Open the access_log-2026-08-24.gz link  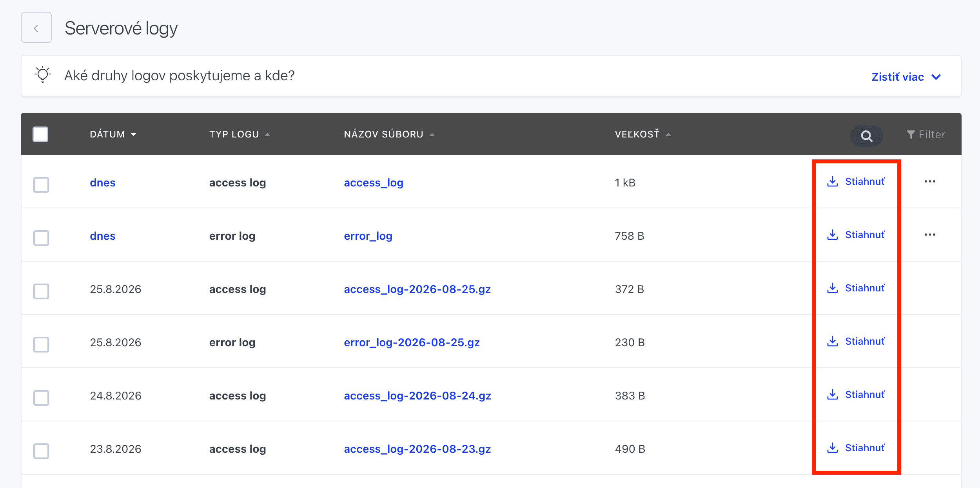[x=417, y=396]
